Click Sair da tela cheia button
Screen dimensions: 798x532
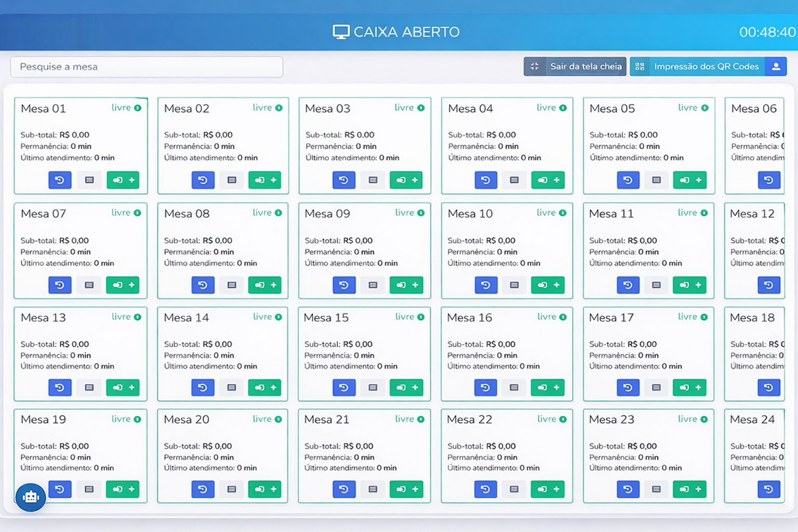(x=575, y=66)
